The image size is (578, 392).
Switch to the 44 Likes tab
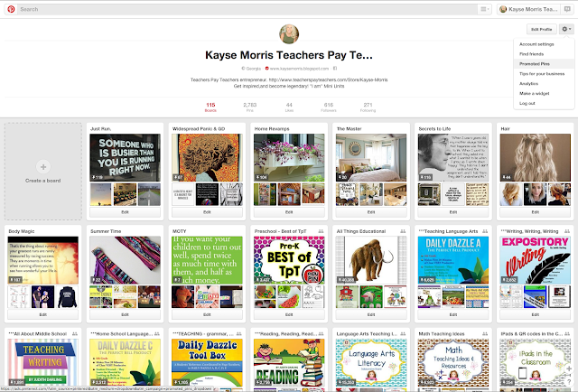(x=289, y=107)
